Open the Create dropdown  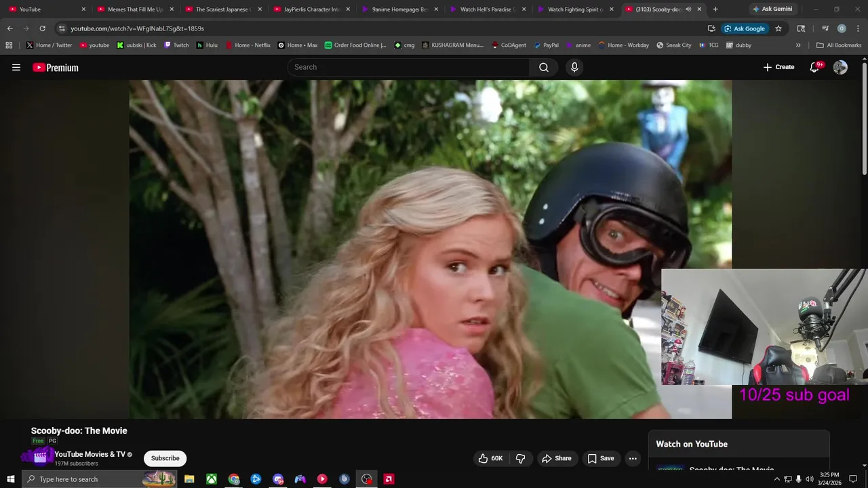(778, 67)
